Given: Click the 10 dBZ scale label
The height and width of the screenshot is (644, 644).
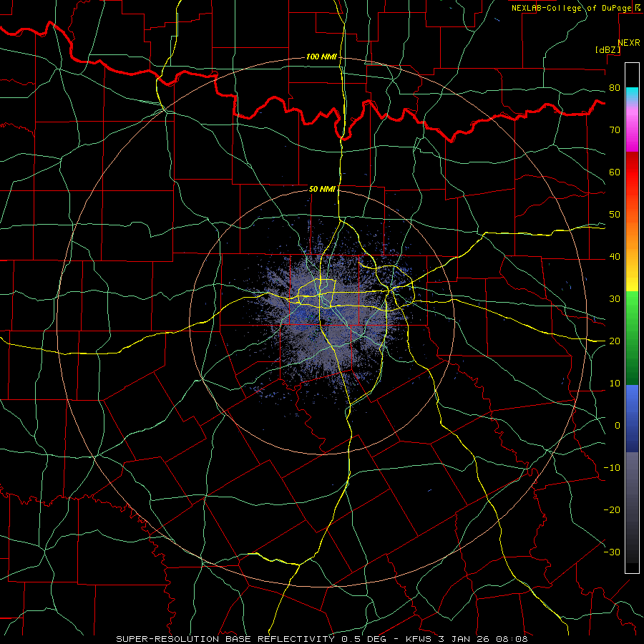Looking at the screenshot, I should [x=615, y=384].
